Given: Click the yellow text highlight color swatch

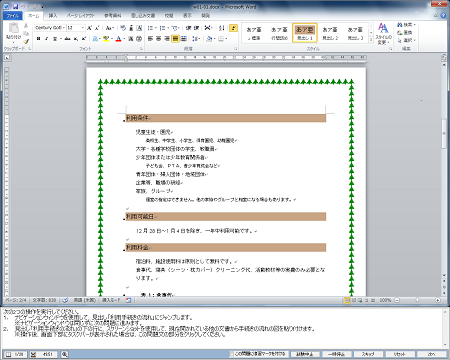Looking at the screenshot, I should [x=106, y=39].
